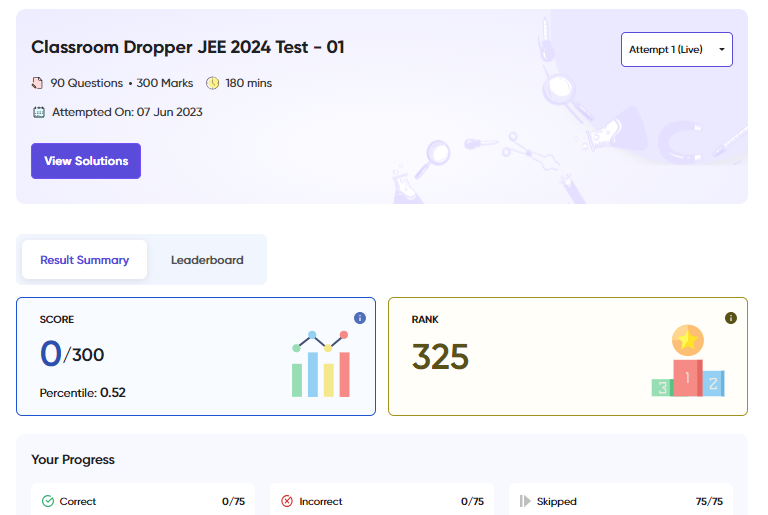This screenshot has width=768, height=515.
Task: Switch to the Leaderboard tab
Action: 207,260
